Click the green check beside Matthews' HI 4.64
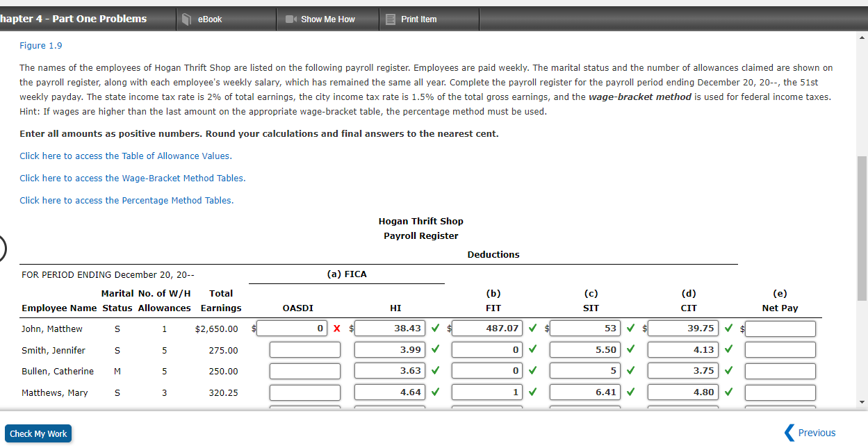Image resolution: width=868 pixels, height=448 pixels. (x=435, y=392)
